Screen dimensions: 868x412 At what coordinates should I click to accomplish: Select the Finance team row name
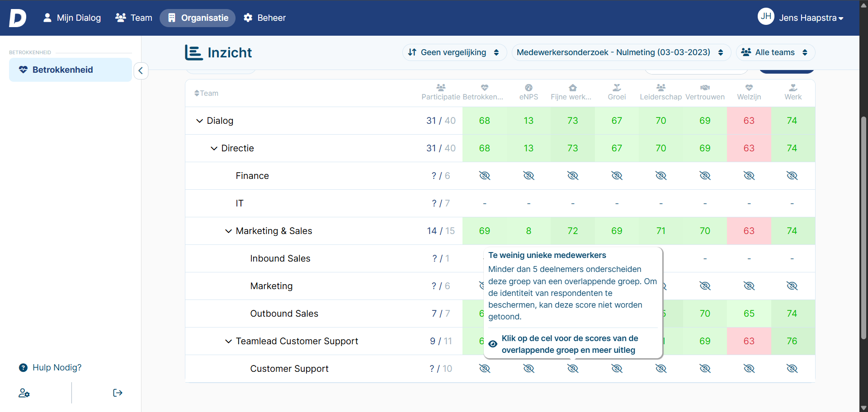pyautogui.click(x=252, y=176)
